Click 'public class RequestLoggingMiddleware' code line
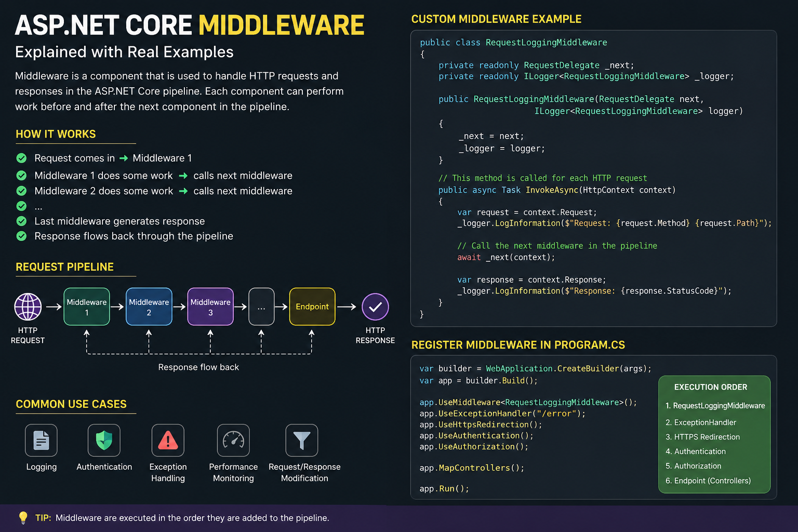 tap(513, 43)
